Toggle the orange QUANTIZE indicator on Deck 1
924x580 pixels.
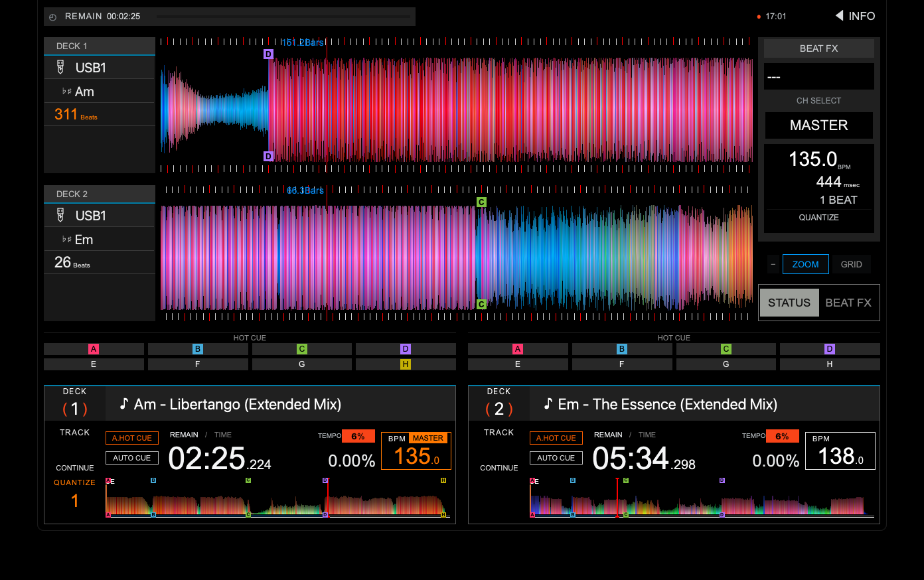[74, 482]
